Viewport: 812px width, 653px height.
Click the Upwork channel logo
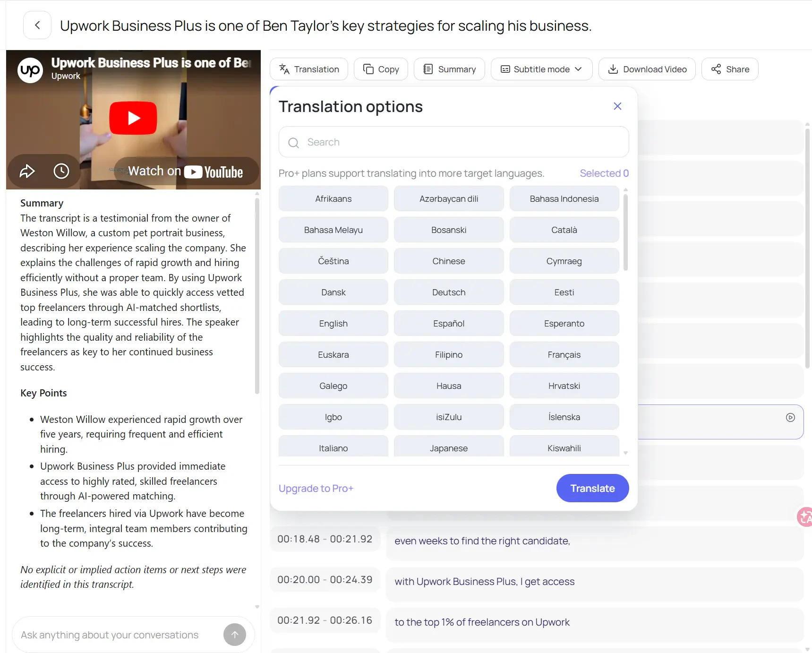click(x=30, y=70)
